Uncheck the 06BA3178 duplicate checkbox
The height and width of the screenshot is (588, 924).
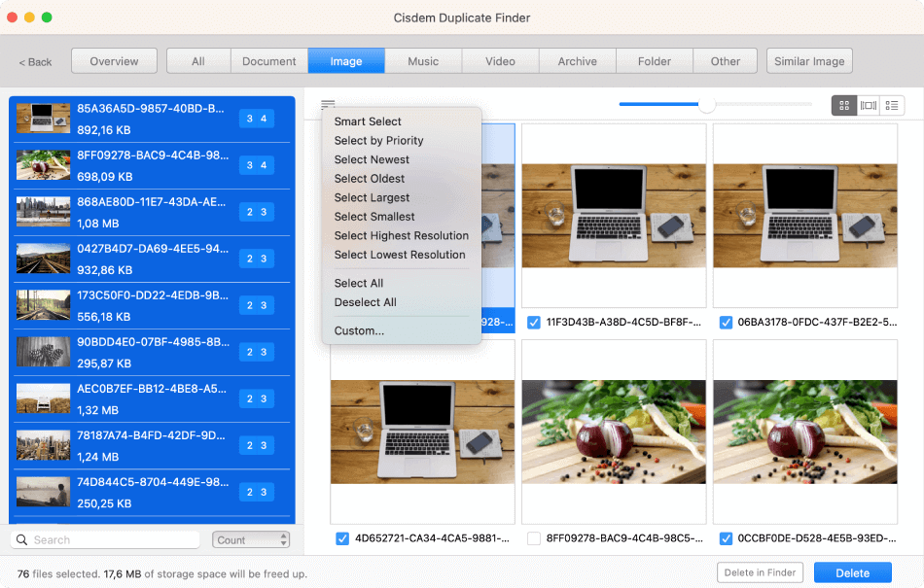[x=725, y=322]
